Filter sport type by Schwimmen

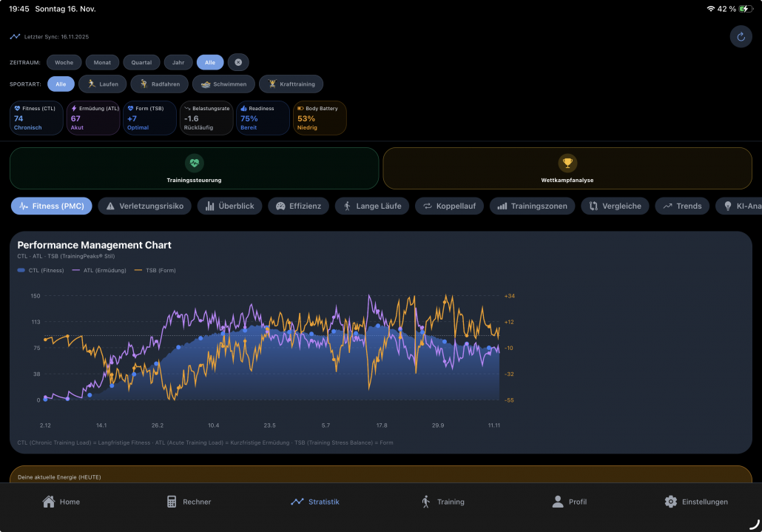pyautogui.click(x=223, y=84)
